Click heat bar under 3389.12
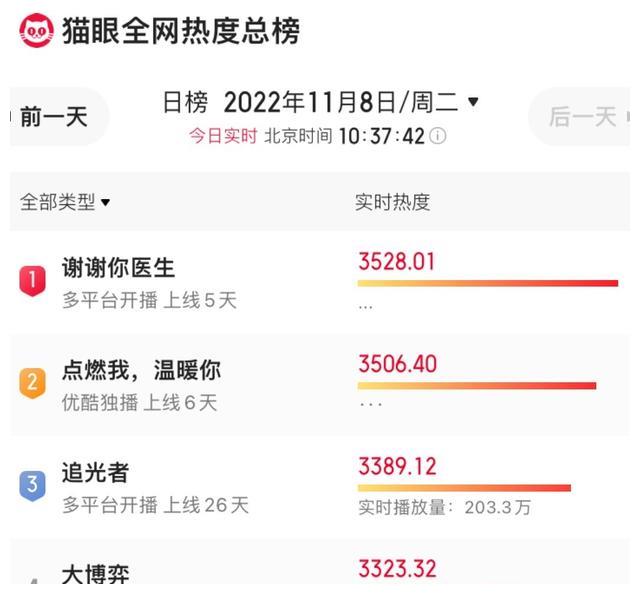 [x=464, y=488]
